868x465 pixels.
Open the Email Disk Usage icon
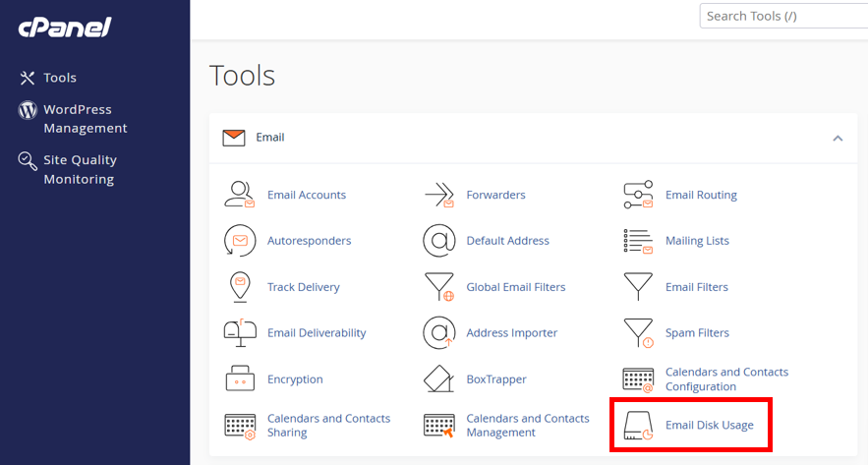[x=638, y=426]
